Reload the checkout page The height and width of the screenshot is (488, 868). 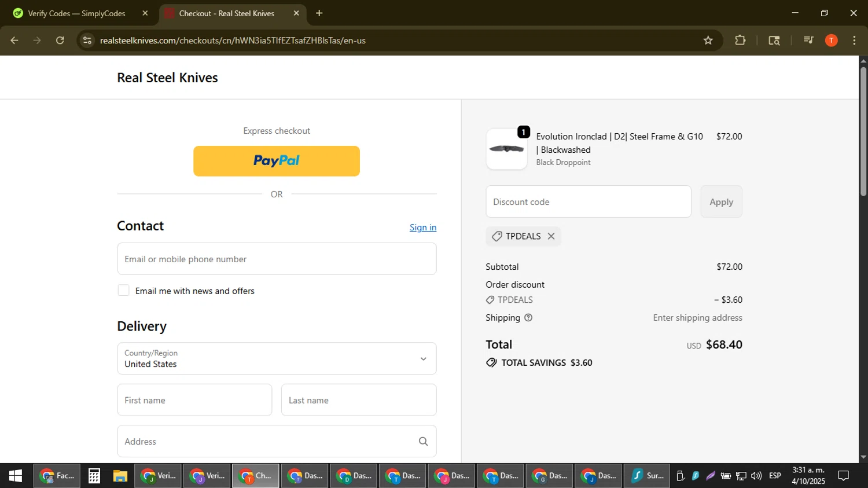coord(60,41)
